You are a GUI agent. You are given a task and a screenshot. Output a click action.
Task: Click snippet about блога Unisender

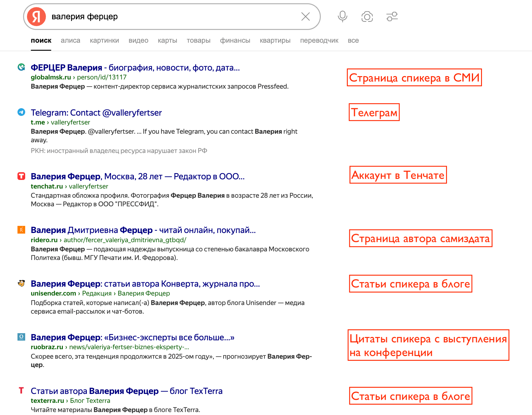[x=168, y=307]
